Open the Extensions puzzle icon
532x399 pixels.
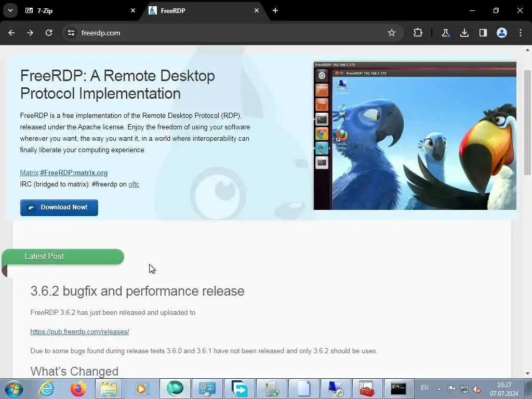(x=418, y=33)
